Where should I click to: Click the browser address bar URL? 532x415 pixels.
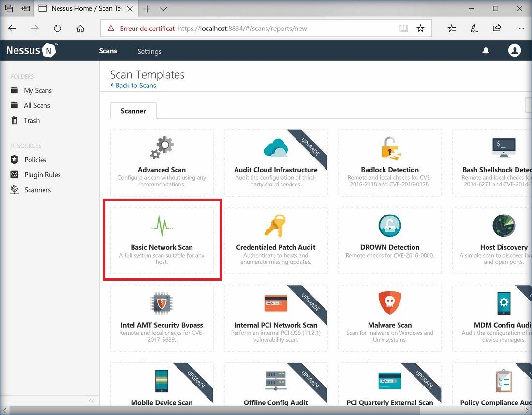click(x=242, y=29)
